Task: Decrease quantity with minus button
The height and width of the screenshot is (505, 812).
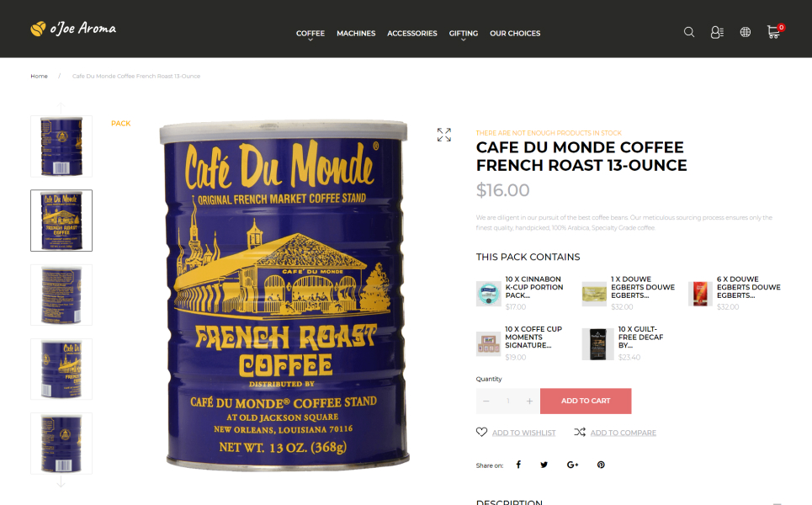Action: click(486, 401)
